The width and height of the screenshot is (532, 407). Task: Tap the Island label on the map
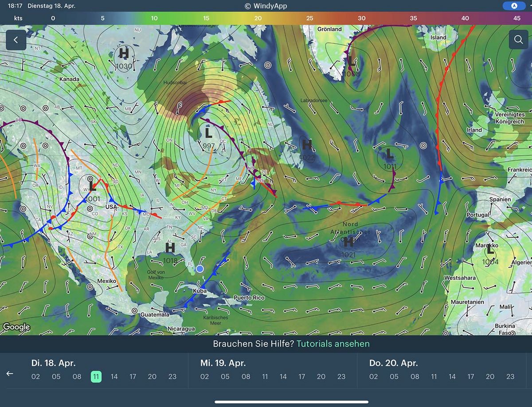[x=438, y=38]
